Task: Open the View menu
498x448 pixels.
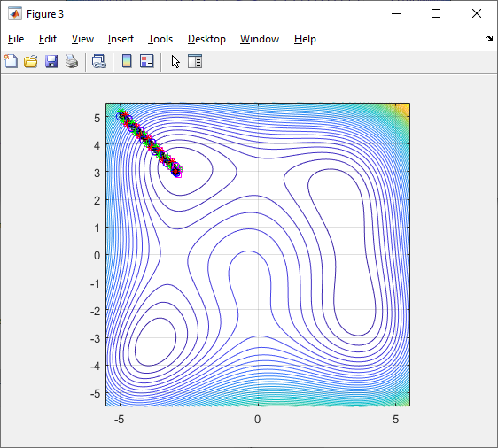Action: [82, 39]
